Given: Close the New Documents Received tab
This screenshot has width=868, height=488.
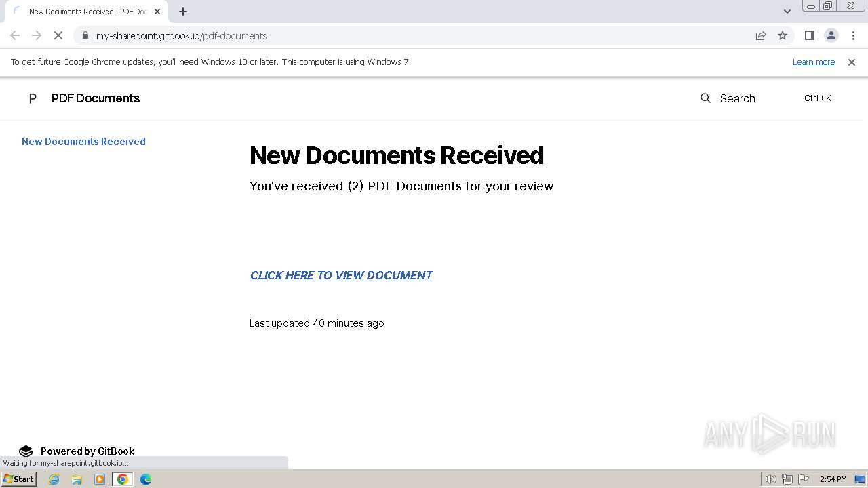Looking at the screenshot, I should click(x=157, y=12).
